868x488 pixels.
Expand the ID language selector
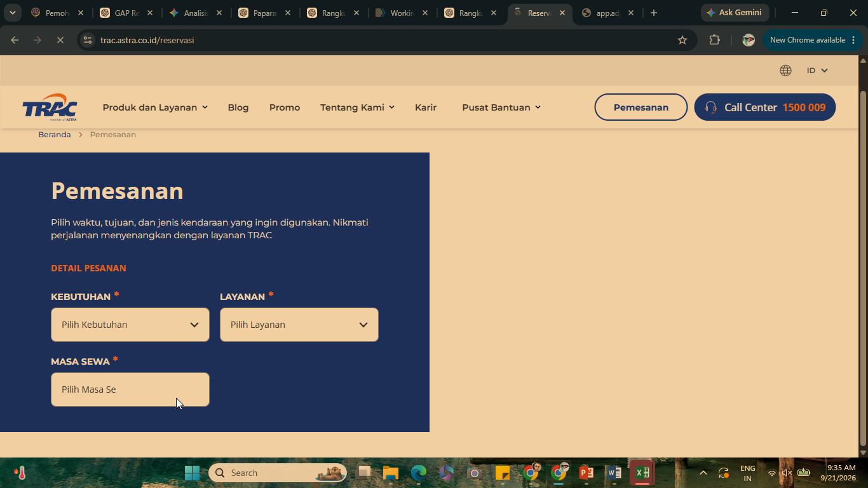click(x=817, y=71)
